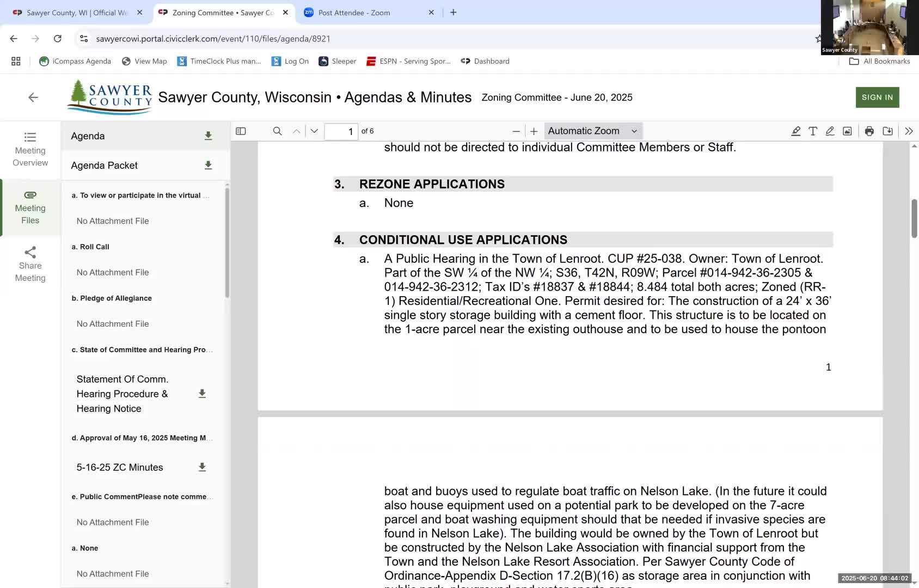Select the PDF draw tool

click(x=830, y=131)
